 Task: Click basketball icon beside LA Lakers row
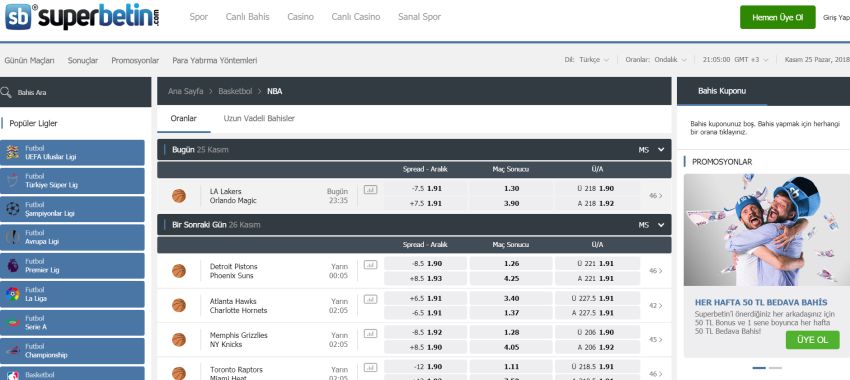(179, 196)
